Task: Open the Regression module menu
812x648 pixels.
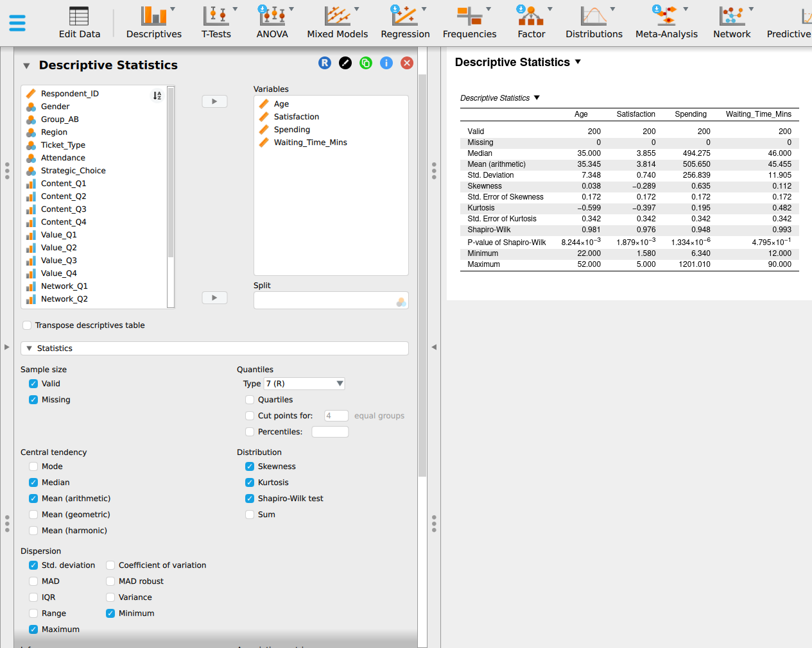Action: [x=405, y=22]
